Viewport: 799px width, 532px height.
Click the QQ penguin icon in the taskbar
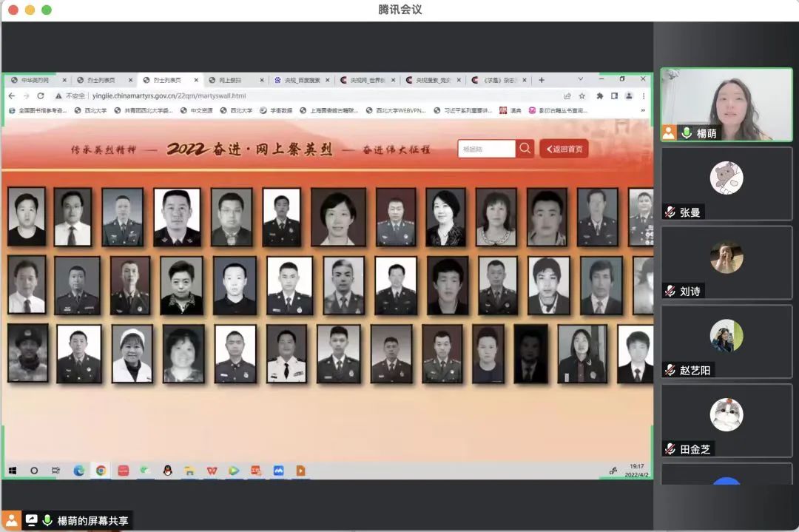[167, 471]
